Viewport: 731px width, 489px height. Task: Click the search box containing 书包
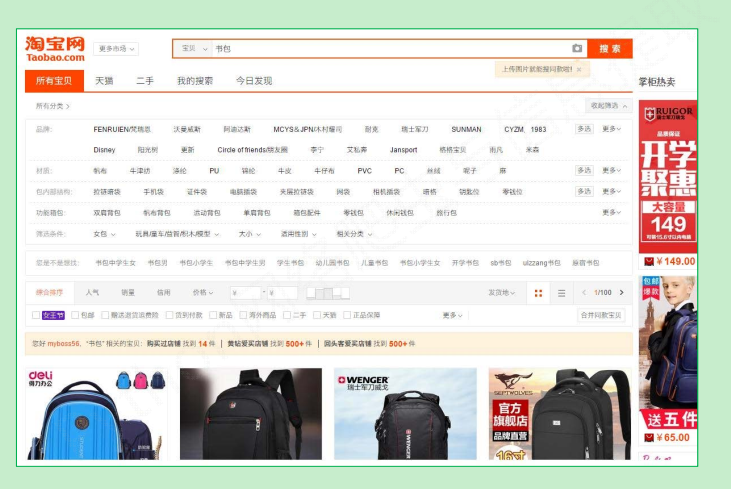tap(392, 48)
